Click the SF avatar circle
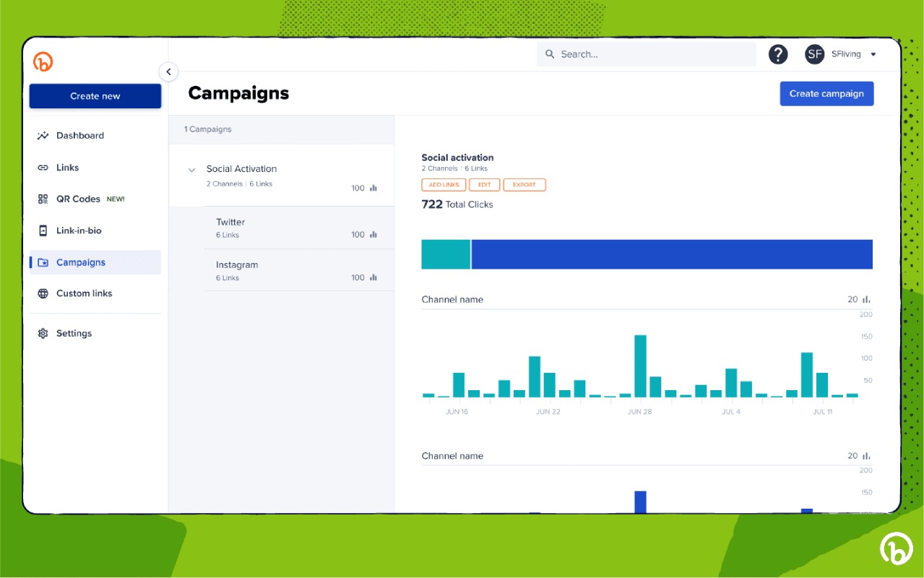The width and height of the screenshot is (924, 578). (x=815, y=54)
